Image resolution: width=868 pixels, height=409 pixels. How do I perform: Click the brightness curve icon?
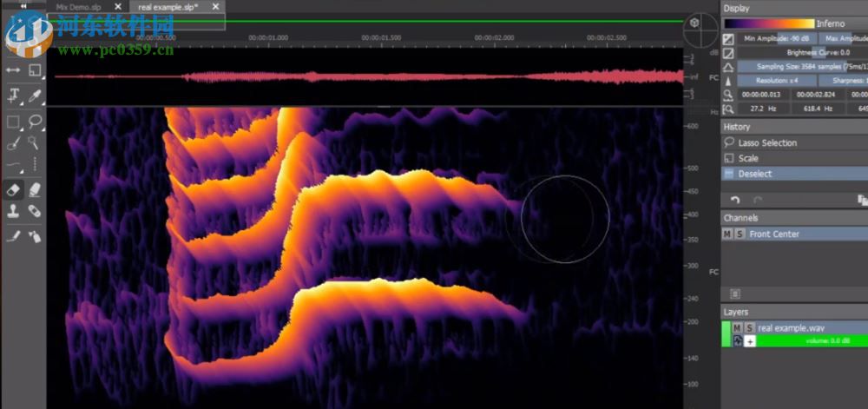click(x=728, y=53)
